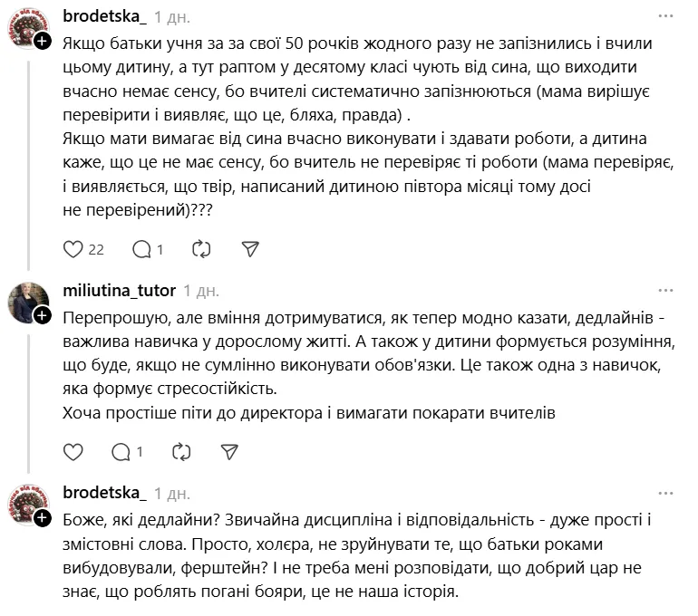View miliutina_tutor profile picture
The height and width of the screenshot is (616, 698).
27,302
